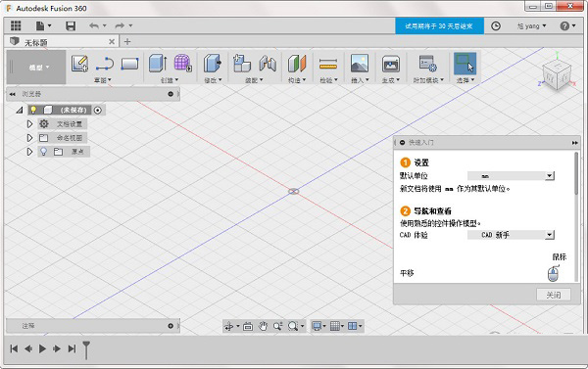Open the 插入 toolbar menu
The width and height of the screenshot is (588, 369).
click(360, 80)
